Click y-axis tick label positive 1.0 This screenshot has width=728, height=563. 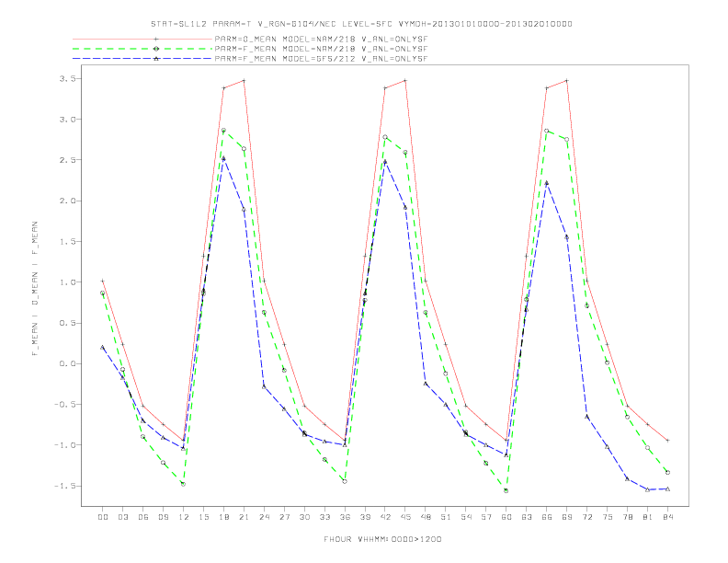[67, 282]
